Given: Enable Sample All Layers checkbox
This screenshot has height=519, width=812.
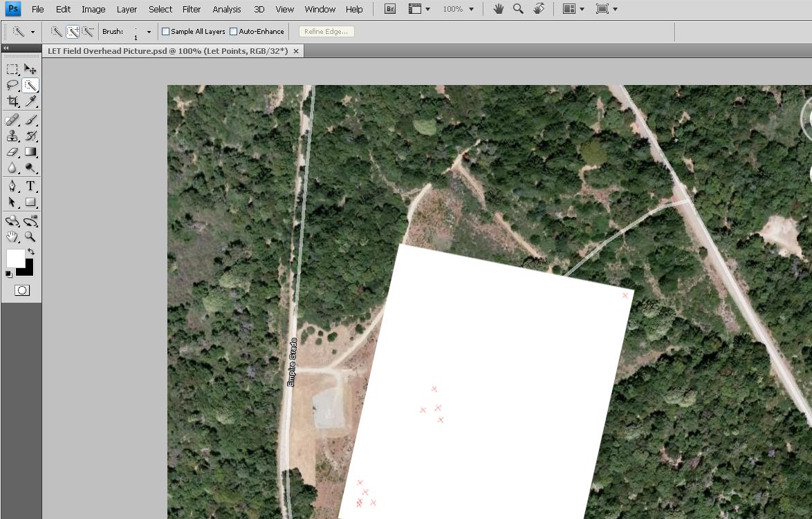Looking at the screenshot, I should [166, 32].
